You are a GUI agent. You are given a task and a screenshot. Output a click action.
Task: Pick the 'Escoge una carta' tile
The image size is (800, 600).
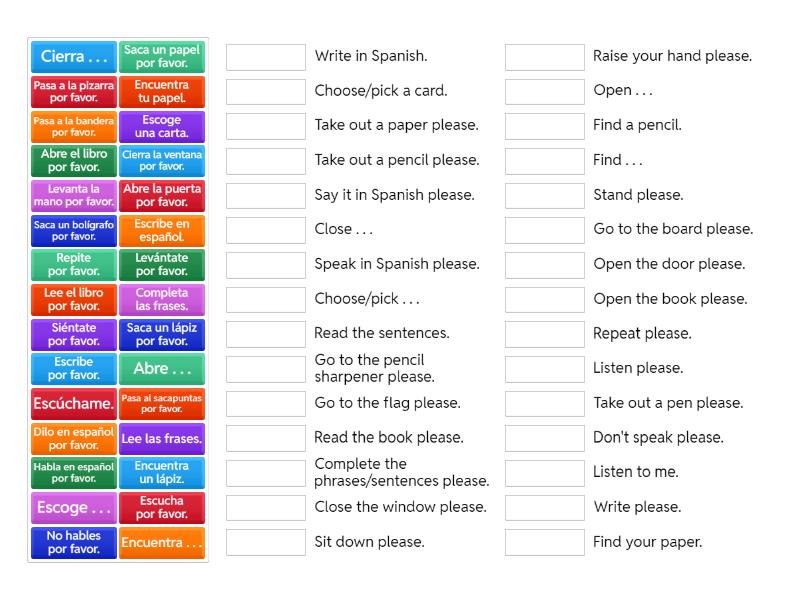click(161, 126)
